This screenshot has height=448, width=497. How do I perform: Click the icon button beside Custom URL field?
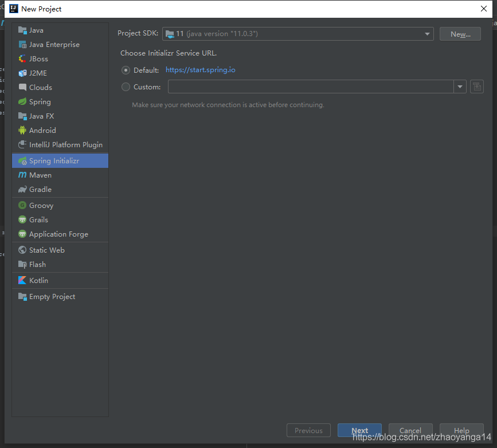[477, 87]
